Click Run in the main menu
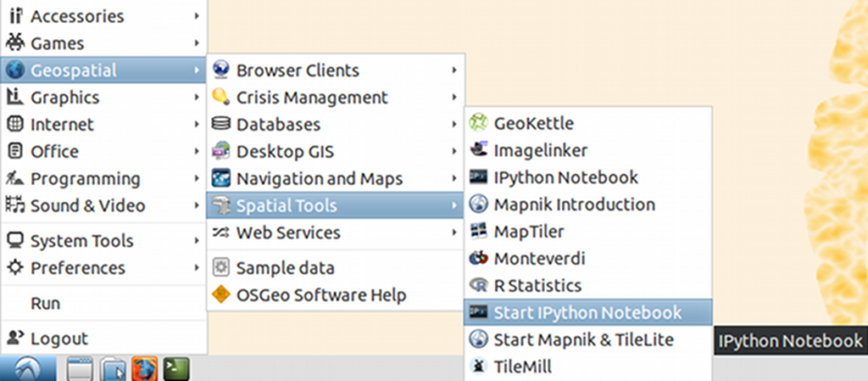 (x=45, y=303)
